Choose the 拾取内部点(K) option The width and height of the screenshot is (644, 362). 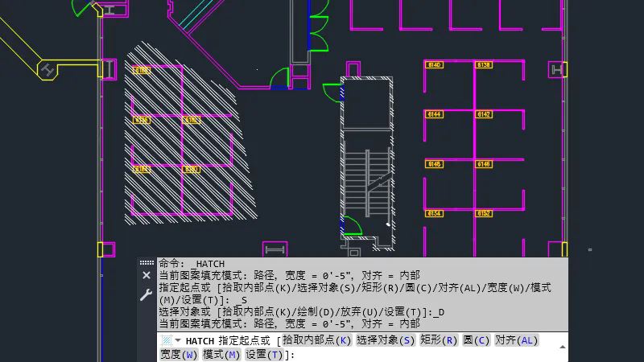[317, 340]
